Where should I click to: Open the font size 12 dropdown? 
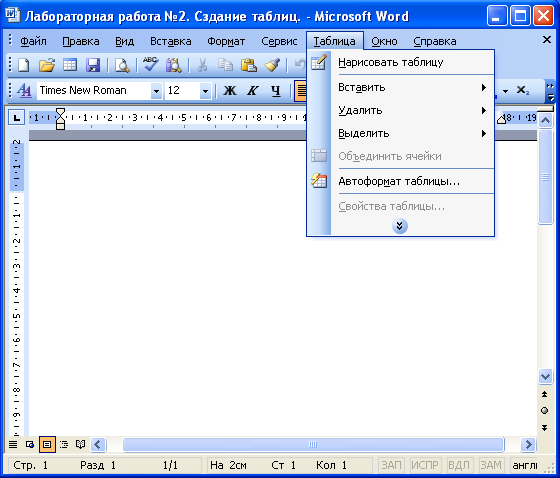pos(205,91)
